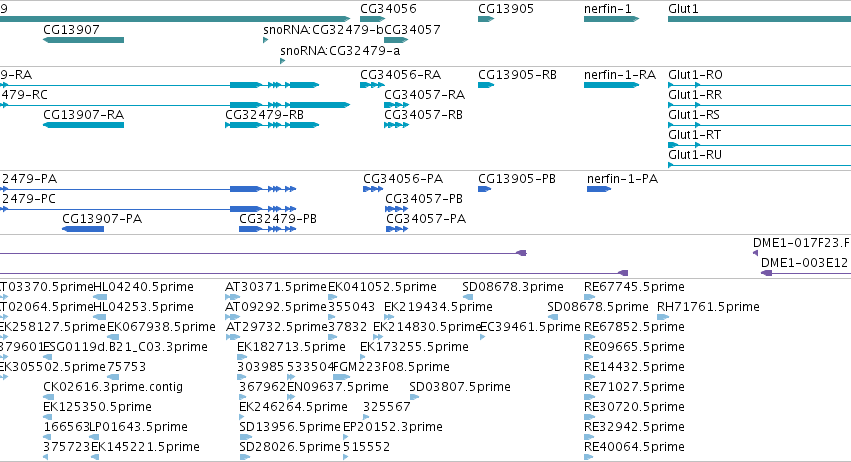
Task: Select the RE14432.5prime EST label
Action: pyautogui.click(x=634, y=367)
